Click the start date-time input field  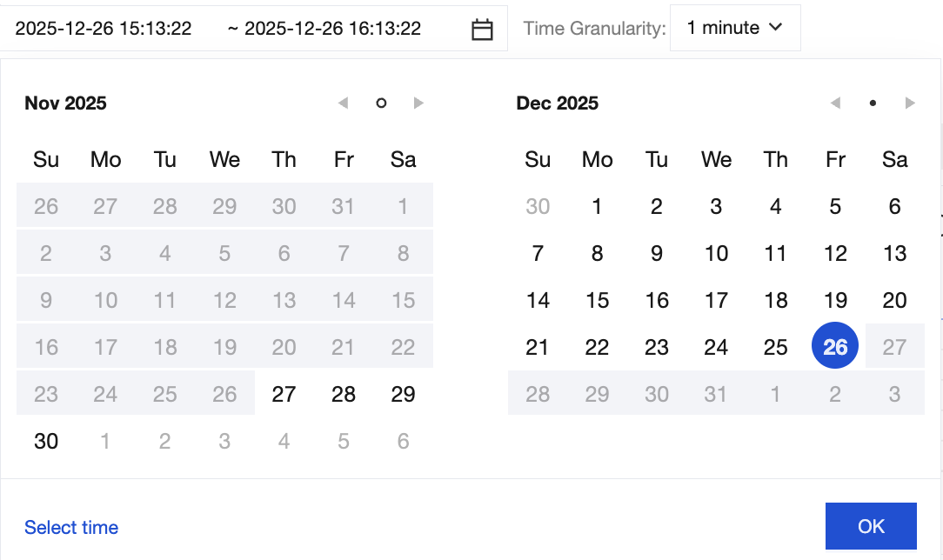point(104,29)
